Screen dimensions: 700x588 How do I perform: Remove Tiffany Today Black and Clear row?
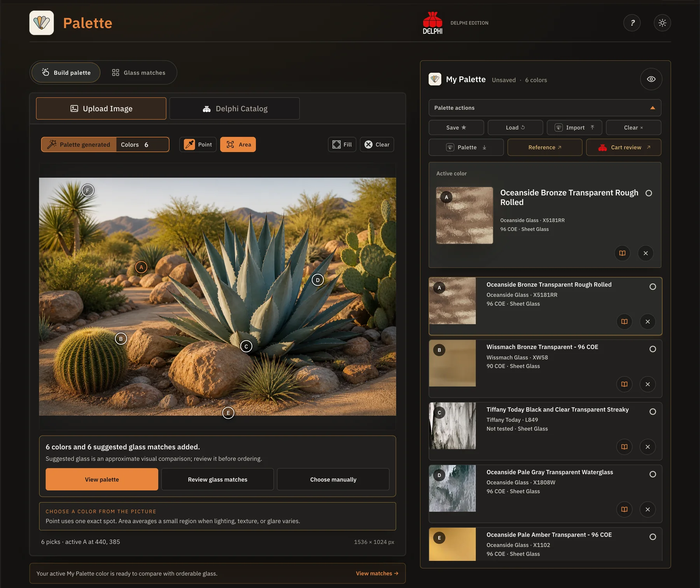tap(647, 447)
